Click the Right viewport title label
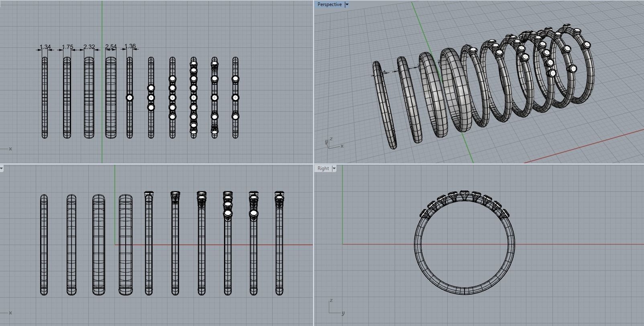 pyautogui.click(x=323, y=168)
